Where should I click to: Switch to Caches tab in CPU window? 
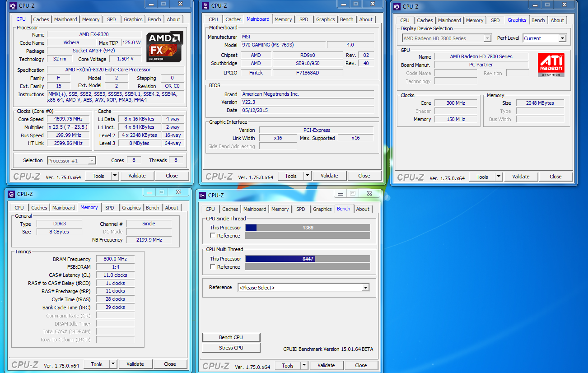pyautogui.click(x=41, y=19)
